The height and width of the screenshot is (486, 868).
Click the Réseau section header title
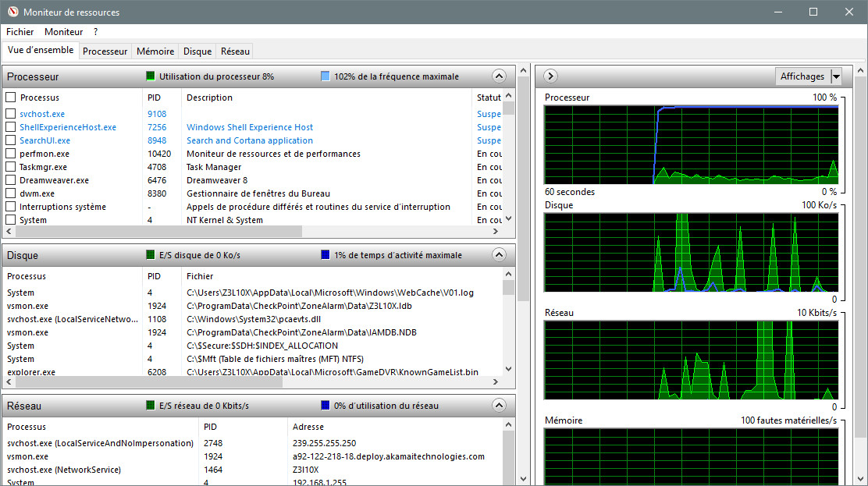pos(23,406)
